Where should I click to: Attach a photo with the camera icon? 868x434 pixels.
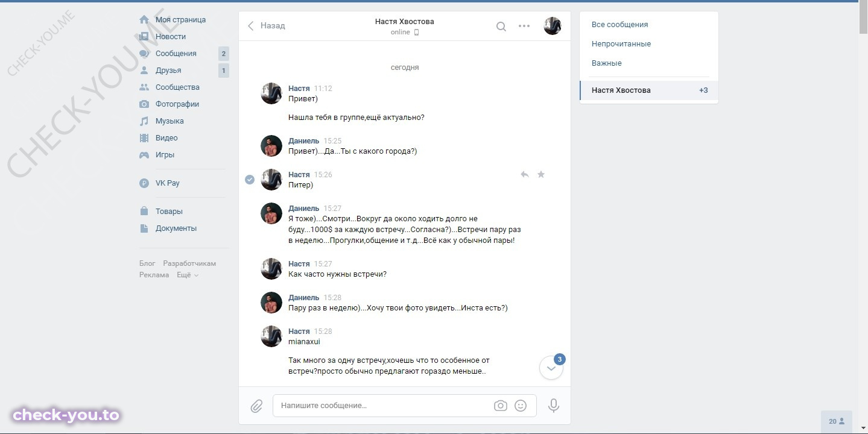tap(501, 406)
